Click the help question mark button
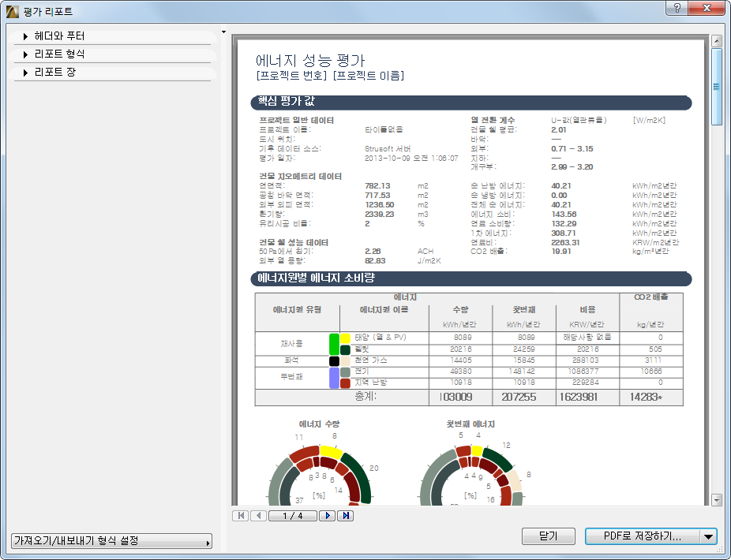 point(677,8)
